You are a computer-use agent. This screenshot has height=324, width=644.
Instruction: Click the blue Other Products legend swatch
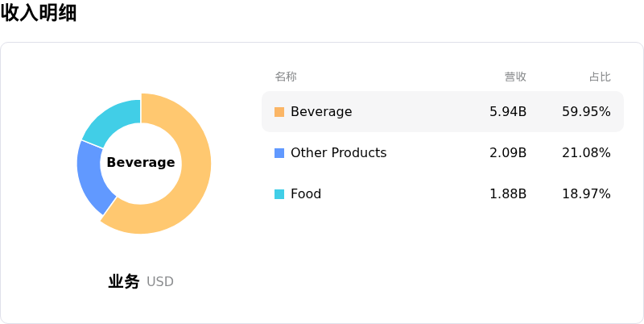(x=279, y=153)
